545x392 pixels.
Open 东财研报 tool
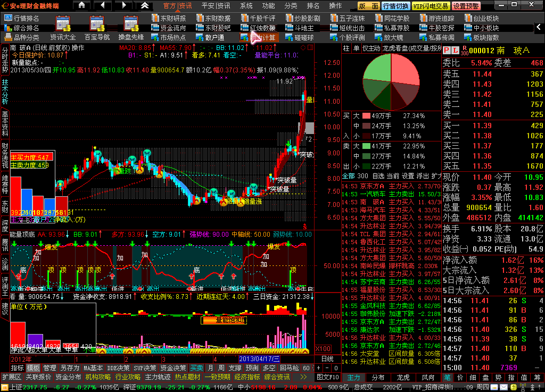click(x=169, y=19)
